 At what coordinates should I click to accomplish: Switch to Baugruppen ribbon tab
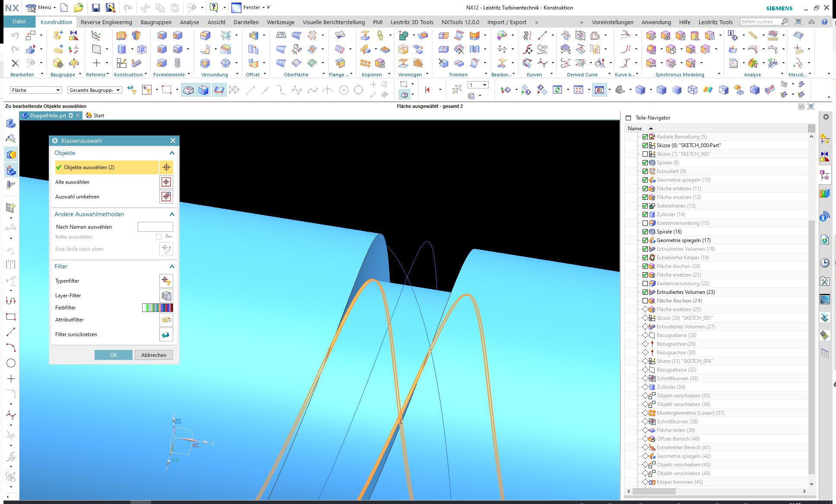click(156, 22)
